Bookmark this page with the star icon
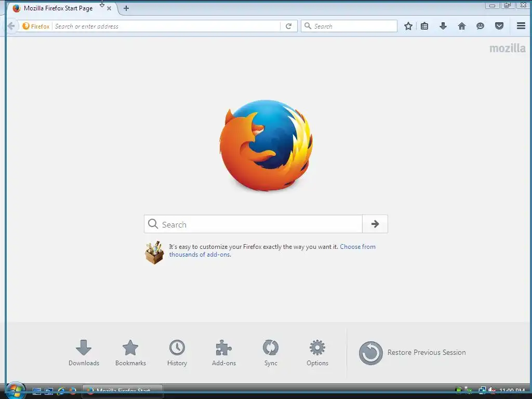The height and width of the screenshot is (399, 532). pyautogui.click(x=408, y=26)
